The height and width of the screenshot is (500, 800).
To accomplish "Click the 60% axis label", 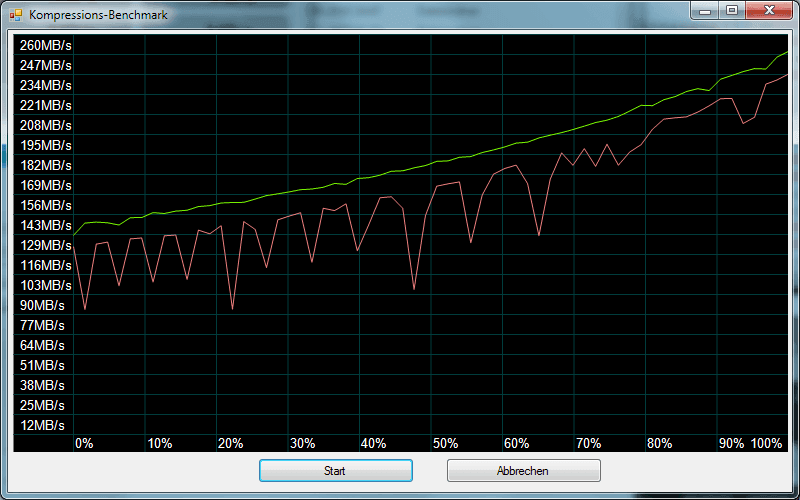I will click(516, 444).
